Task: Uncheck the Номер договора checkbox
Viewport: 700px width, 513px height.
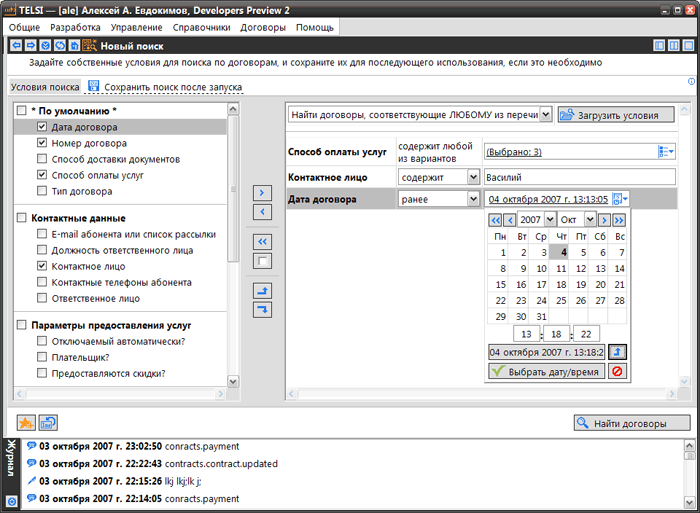Action: pos(42,144)
